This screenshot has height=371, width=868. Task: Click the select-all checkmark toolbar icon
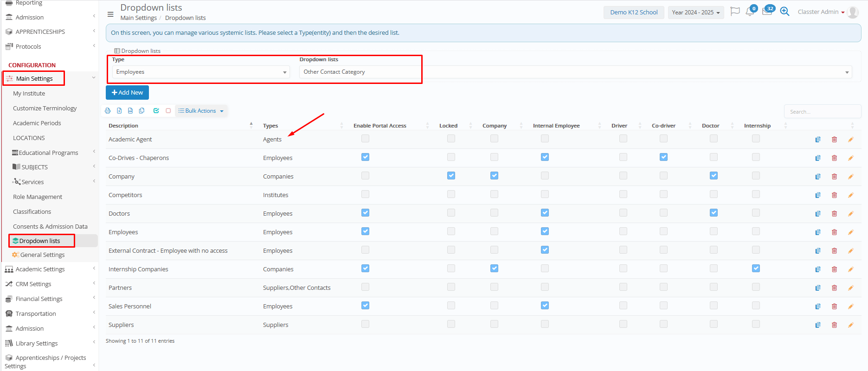(x=156, y=111)
